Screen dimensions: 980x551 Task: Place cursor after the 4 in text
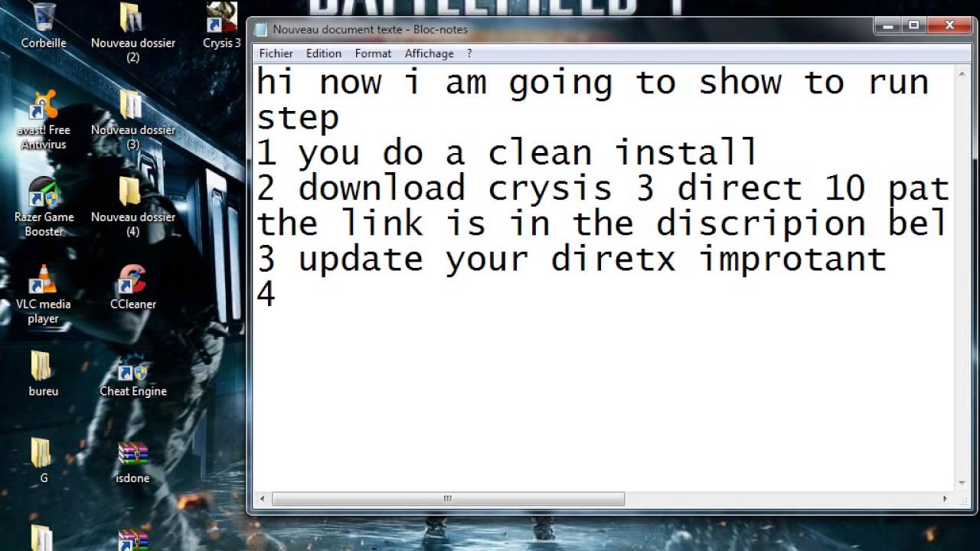click(277, 294)
